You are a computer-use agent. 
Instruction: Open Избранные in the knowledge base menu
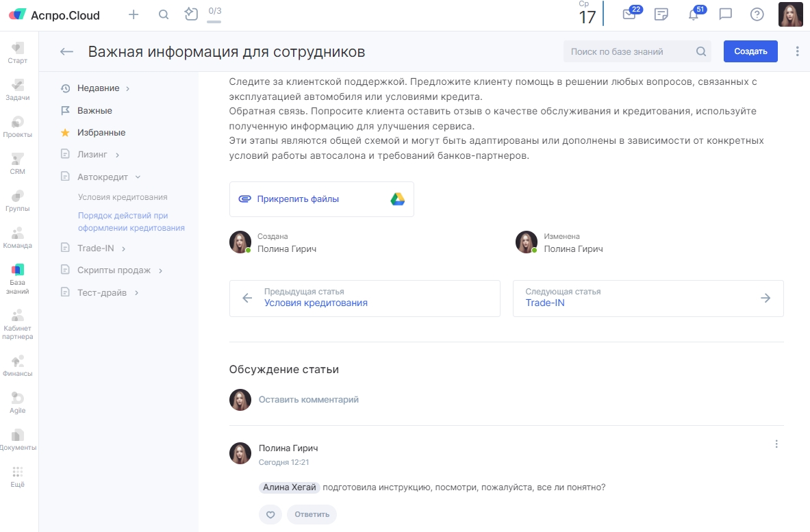point(101,132)
